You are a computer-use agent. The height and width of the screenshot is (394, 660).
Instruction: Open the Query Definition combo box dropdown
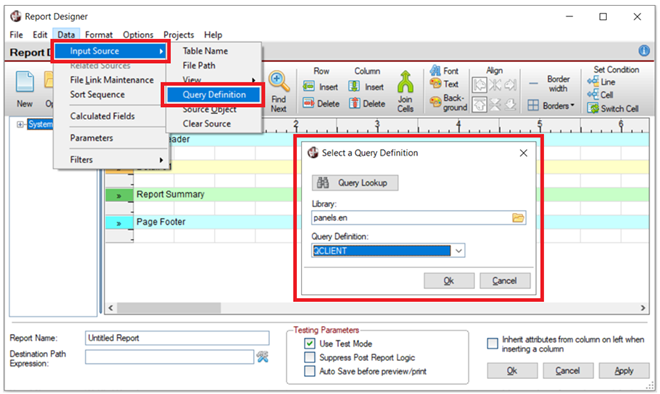point(458,251)
